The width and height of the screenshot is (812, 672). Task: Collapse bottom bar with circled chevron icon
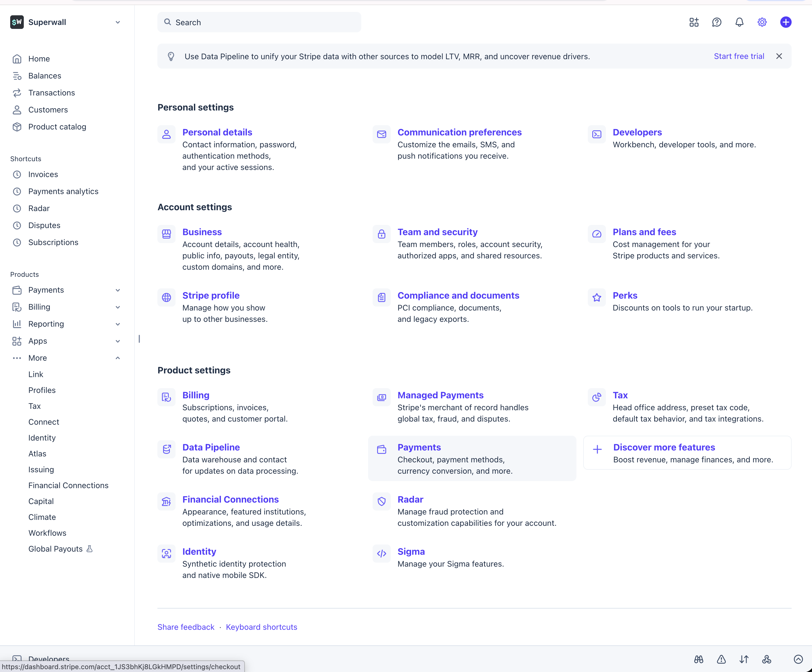point(798,659)
